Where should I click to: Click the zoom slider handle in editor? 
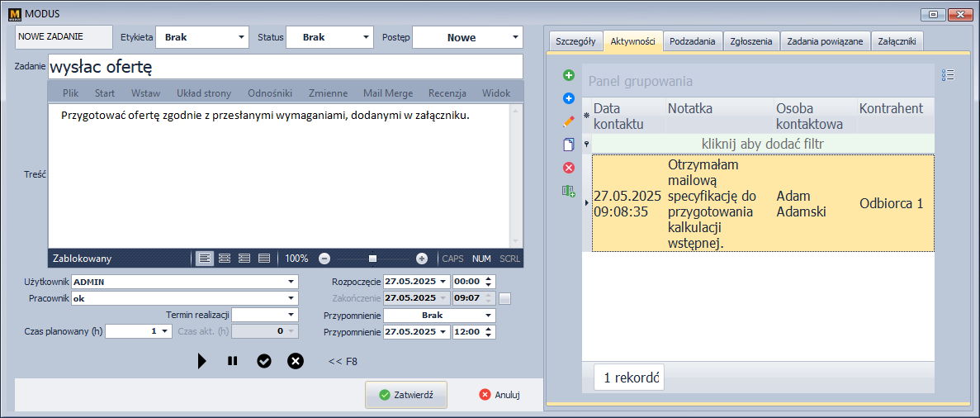373,258
